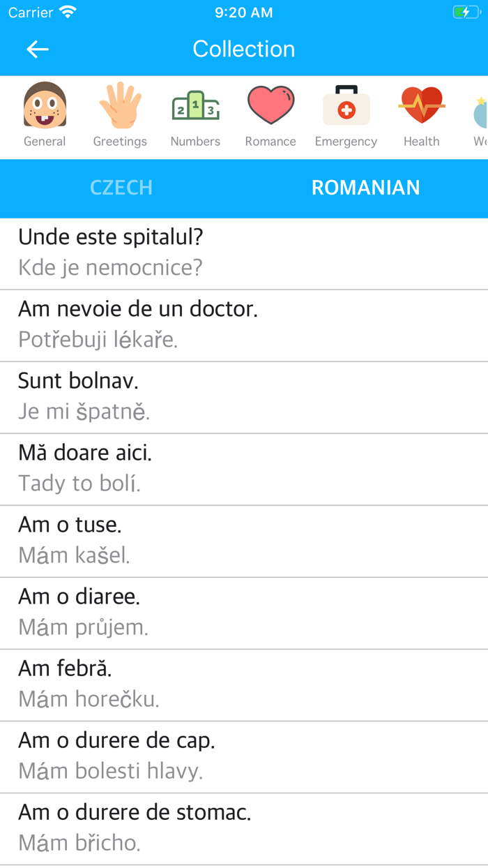Select the phrase 'Am o durere de stomac.'
The width and height of the screenshot is (488, 868).
pos(244,828)
